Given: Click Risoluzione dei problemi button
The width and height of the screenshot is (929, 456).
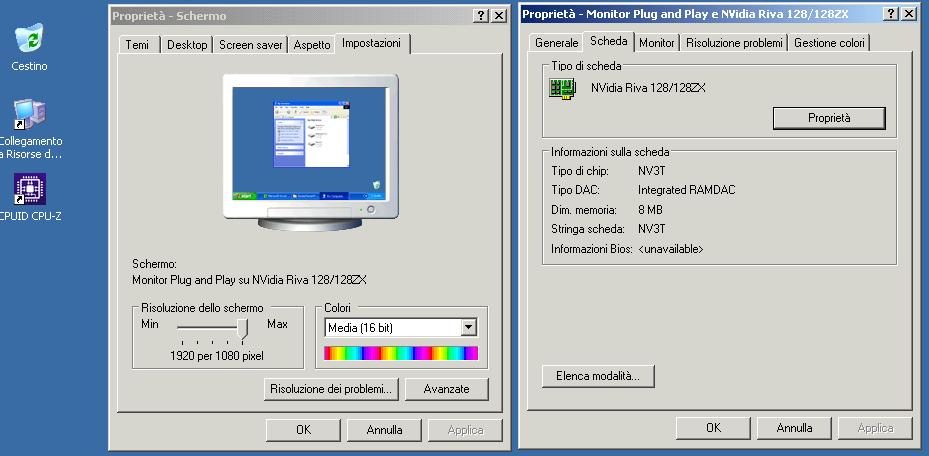Looking at the screenshot, I should point(331,389).
